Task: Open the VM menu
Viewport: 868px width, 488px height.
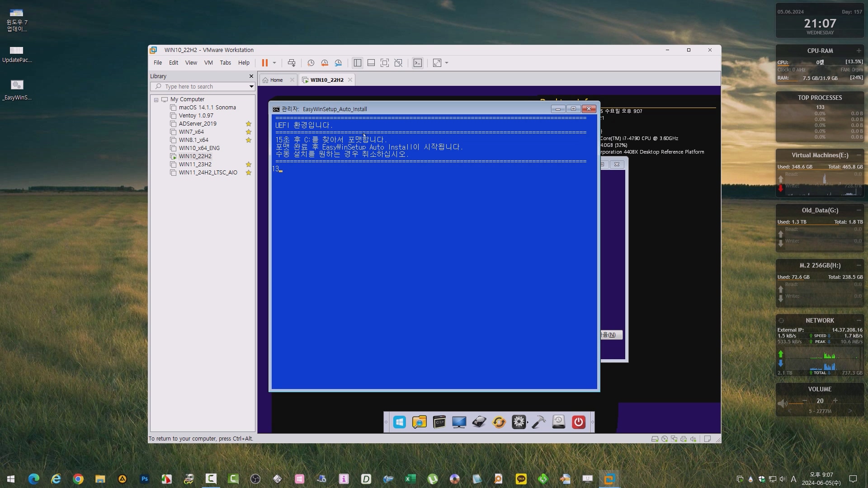Action: pyautogui.click(x=208, y=63)
